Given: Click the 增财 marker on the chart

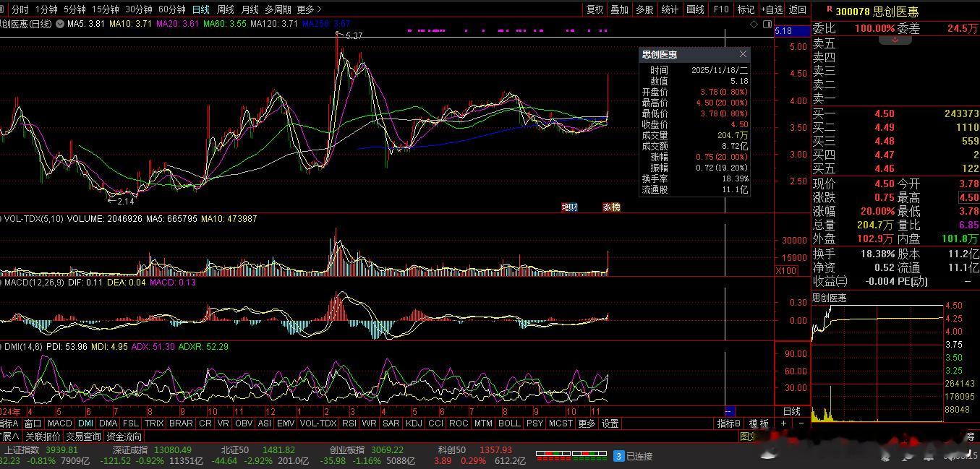Looking at the screenshot, I should click(569, 207).
